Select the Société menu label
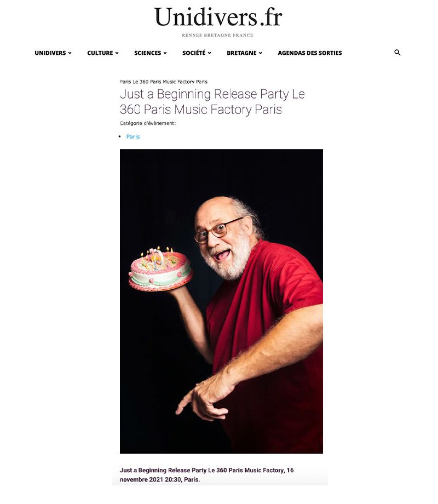The width and height of the screenshot is (438, 504). [194, 53]
